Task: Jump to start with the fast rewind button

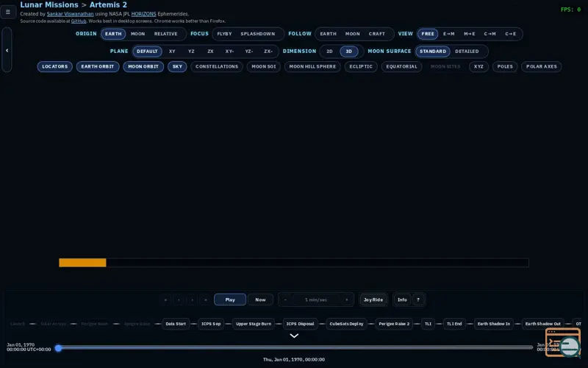Action: pyautogui.click(x=165, y=300)
